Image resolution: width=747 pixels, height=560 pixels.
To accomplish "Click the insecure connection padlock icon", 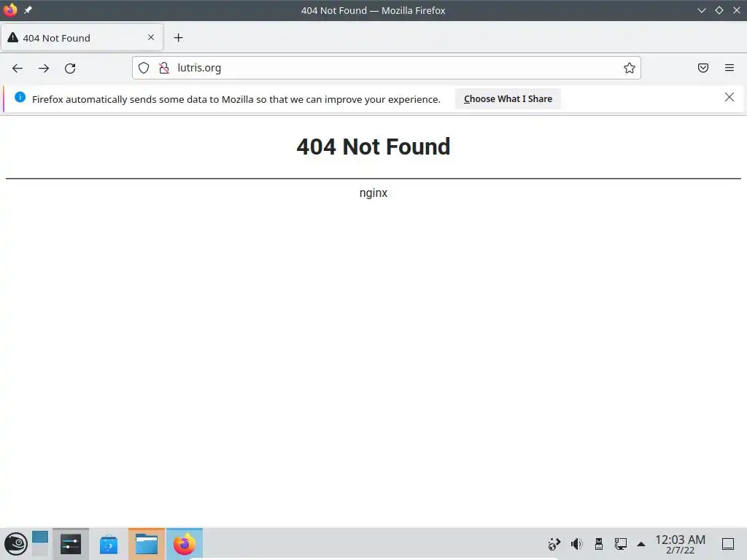I will coord(164,68).
